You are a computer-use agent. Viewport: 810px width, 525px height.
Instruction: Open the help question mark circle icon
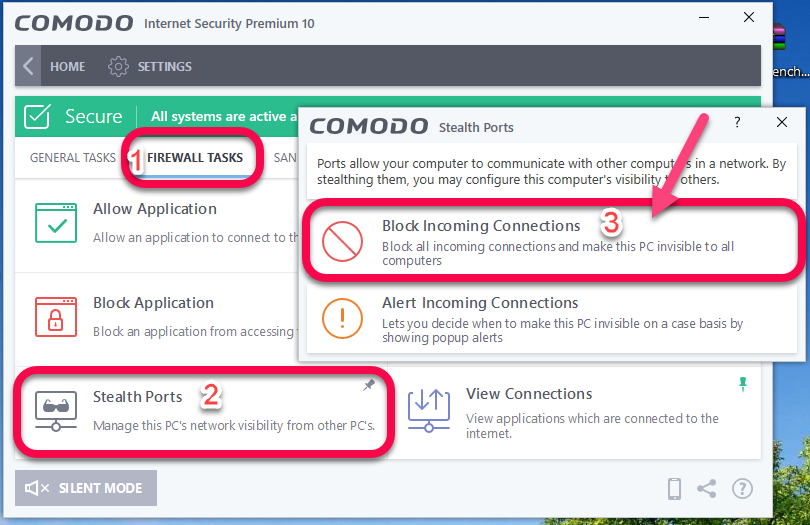pos(742,488)
